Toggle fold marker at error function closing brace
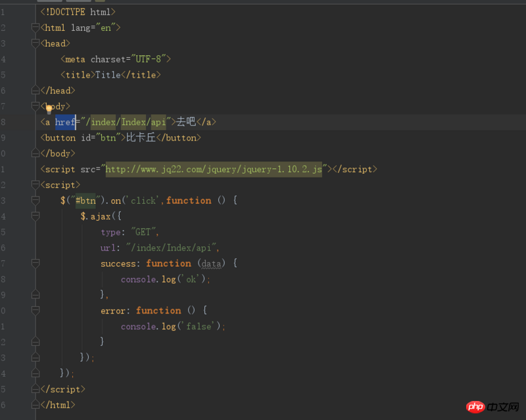This screenshot has width=526, height=420. (36, 342)
